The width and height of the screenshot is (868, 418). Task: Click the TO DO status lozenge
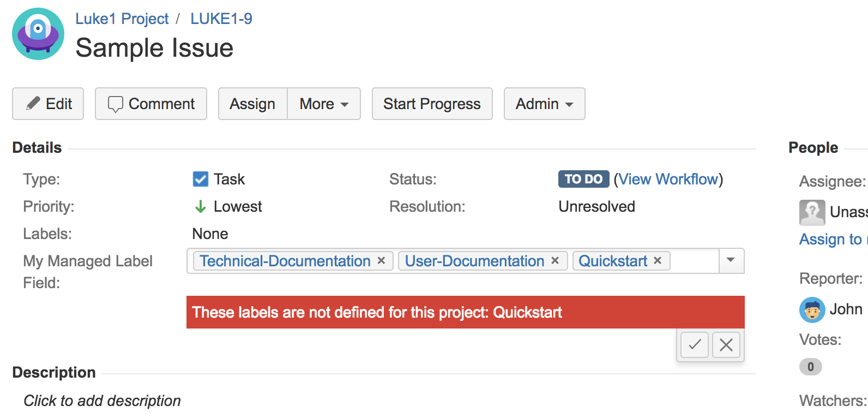click(x=583, y=179)
